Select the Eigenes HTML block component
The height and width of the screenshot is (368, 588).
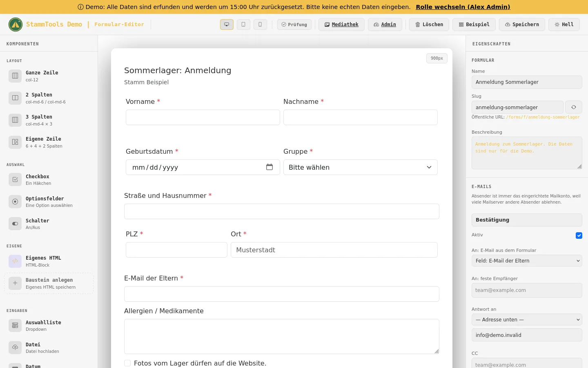pos(49,261)
